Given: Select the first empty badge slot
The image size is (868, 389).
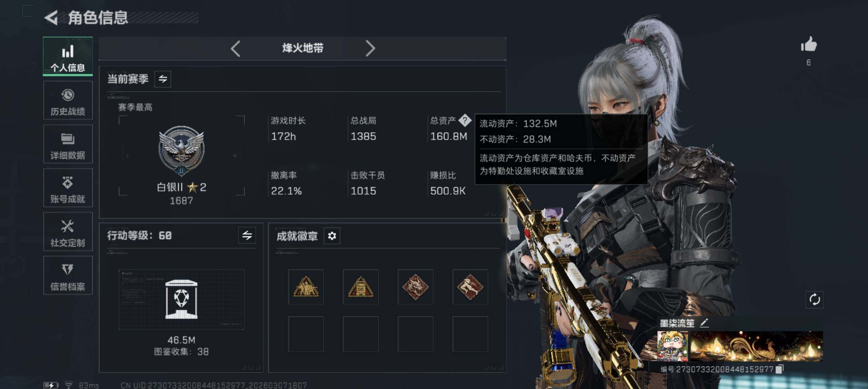Looking at the screenshot, I should coord(306,334).
